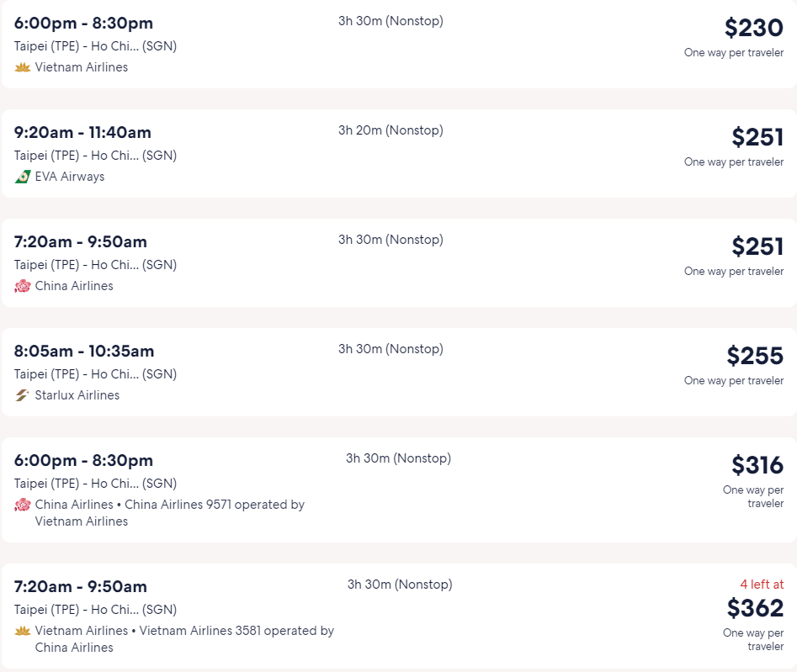Screen dimensions: 797x672
Task: Click the $230 price amount
Action: click(754, 28)
